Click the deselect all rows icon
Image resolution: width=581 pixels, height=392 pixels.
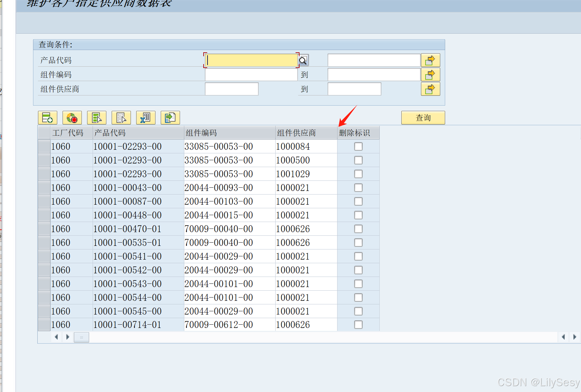121,118
